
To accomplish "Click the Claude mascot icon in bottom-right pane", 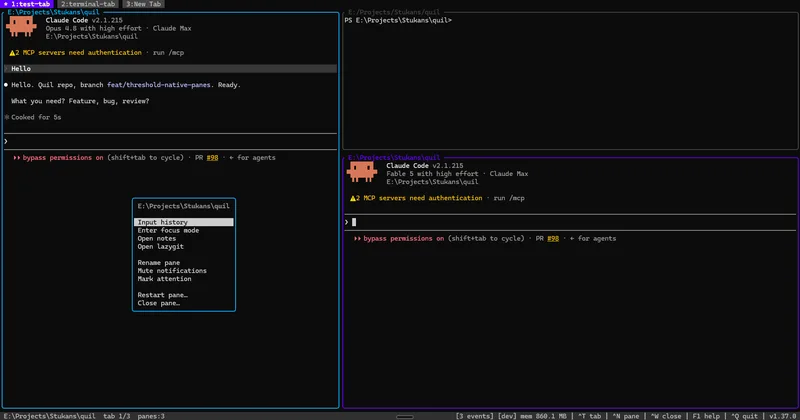I will [362, 171].
